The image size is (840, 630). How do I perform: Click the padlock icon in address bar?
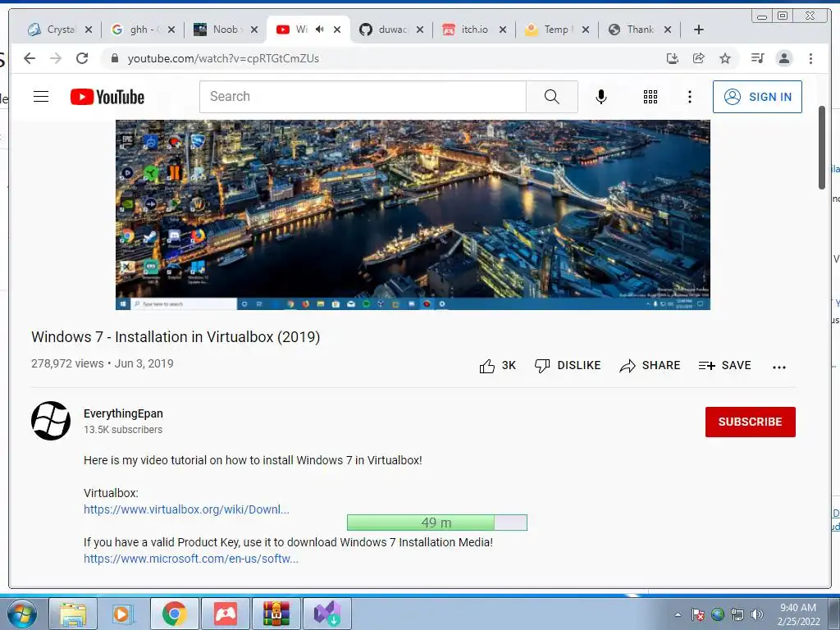[115, 58]
